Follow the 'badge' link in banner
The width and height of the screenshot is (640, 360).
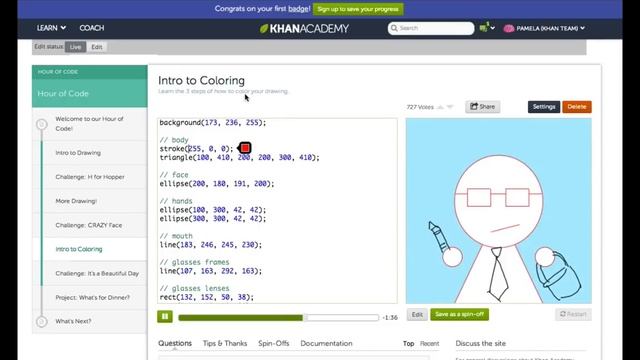coord(299,9)
